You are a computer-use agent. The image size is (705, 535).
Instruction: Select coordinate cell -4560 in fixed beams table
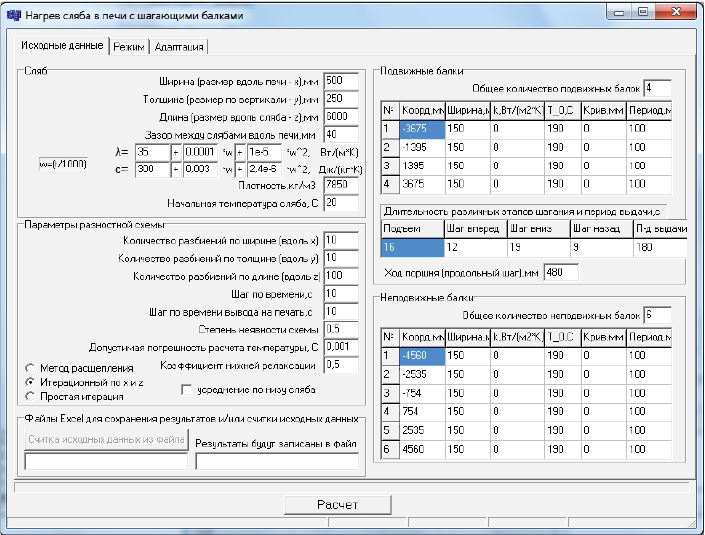click(421, 355)
